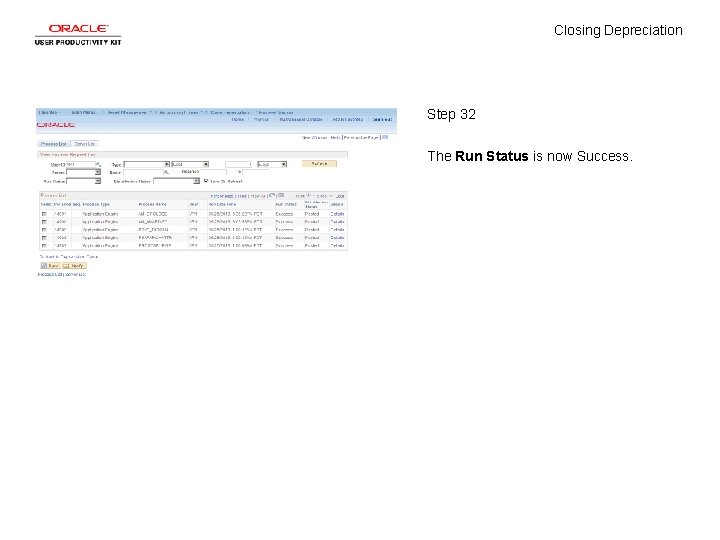The image size is (720, 540).
Task: Click the Process Monitor breadcrumb
Action: (x=276, y=112)
